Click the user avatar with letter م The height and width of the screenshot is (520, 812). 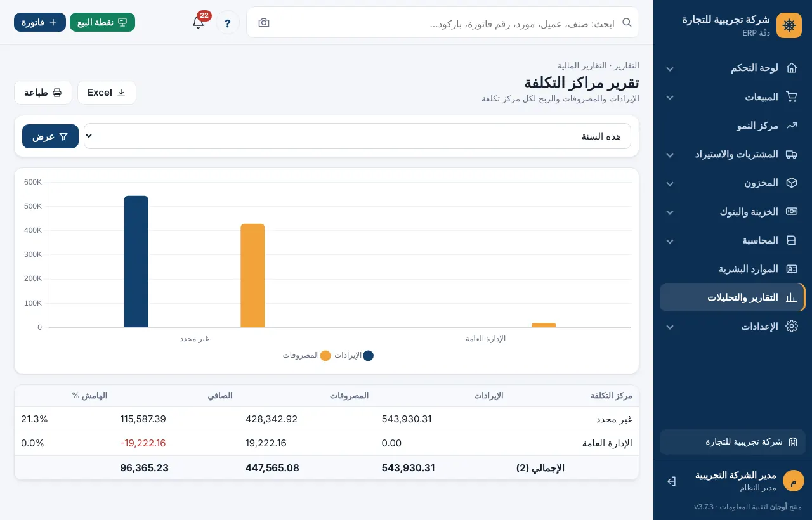click(x=793, y=481)
